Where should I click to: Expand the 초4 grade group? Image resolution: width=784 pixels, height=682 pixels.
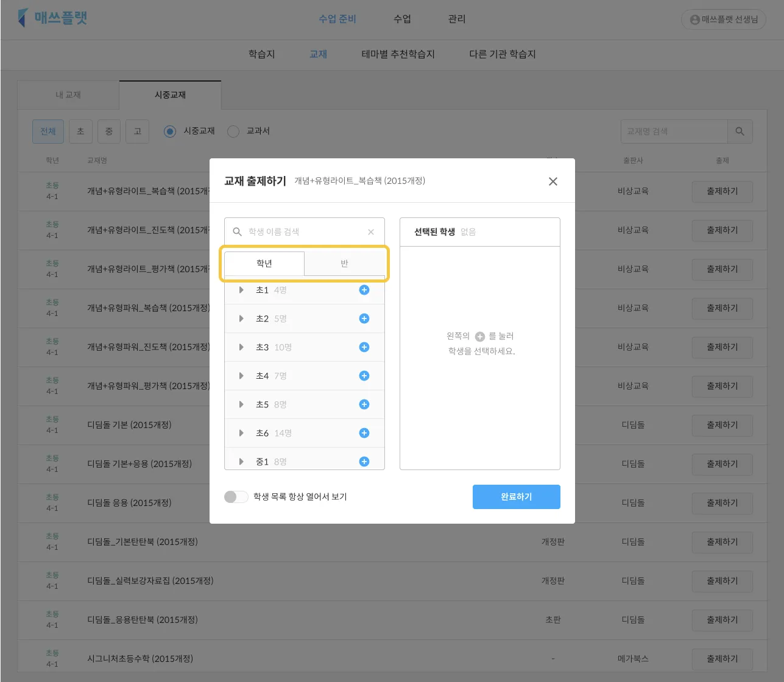[x=241, y=376]
